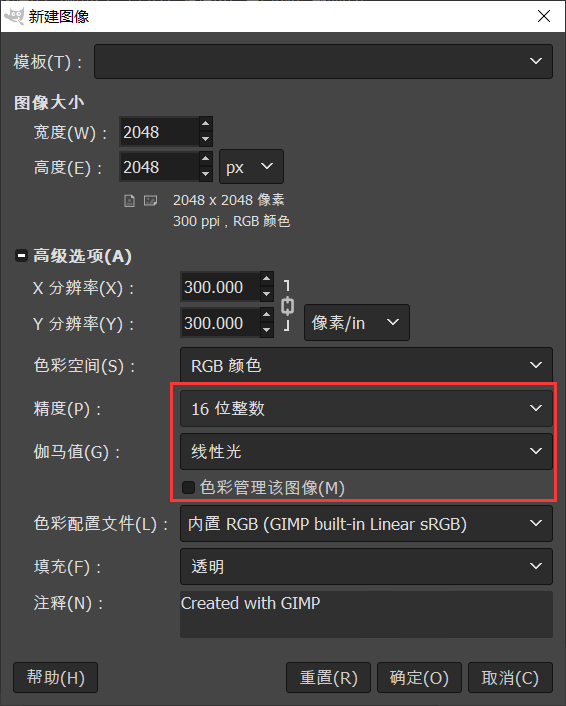Click the 重置(R) button
This screenshot has width=566, height=706.
[328, 677]
